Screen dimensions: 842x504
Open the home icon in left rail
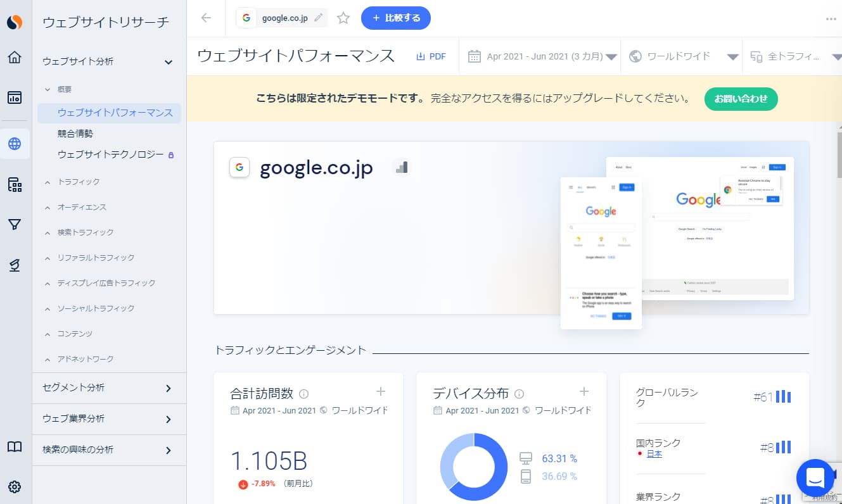click(x=15, y=58)
